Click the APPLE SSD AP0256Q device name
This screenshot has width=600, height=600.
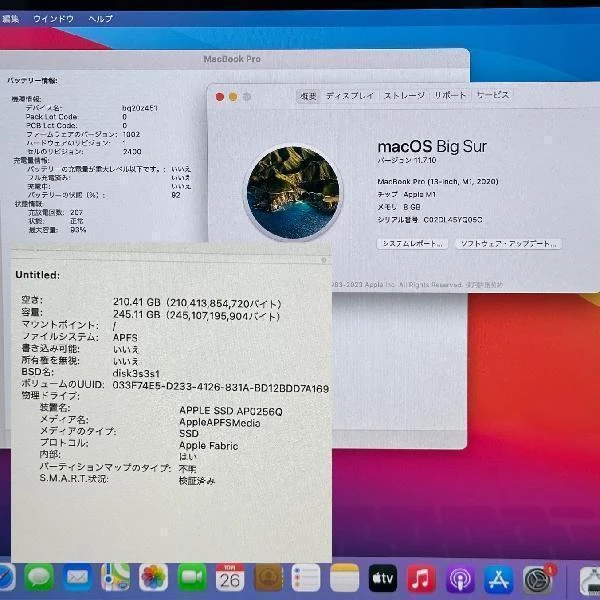(231, 411)
